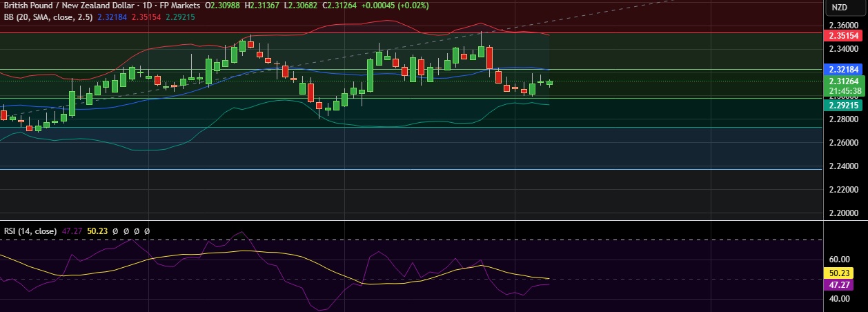Click the 2.20000 mark on the price scale
Viewport: 868px width, 312px height.
(844, 213)
